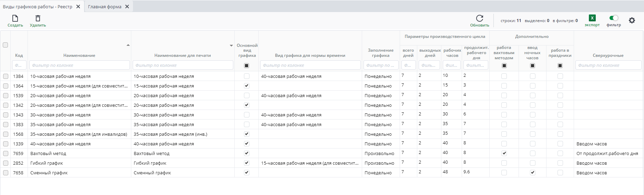Check the select-all rows header checkbox
Screen dimensions: 644x195
(x=6, y=45)
